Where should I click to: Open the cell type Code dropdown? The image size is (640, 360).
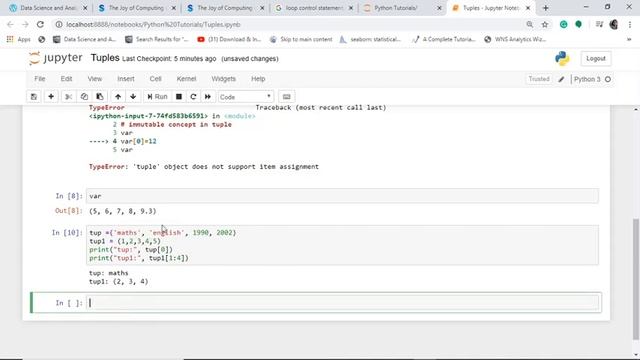click(x=245, y=97)
